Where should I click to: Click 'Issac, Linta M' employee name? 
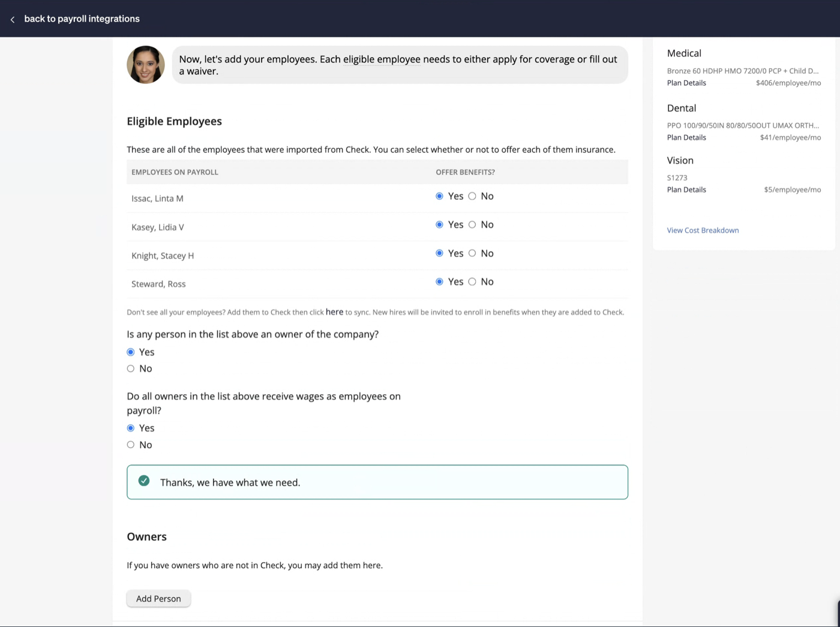click(x=157, y=199)
